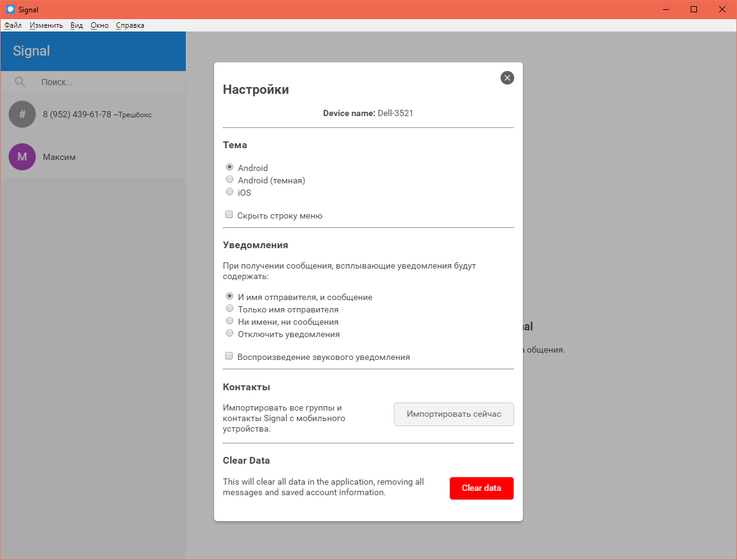The height and width of the screenshot is (560, 737).
Task: Click the Signal header in the sidebar
Action: (93, 51)
